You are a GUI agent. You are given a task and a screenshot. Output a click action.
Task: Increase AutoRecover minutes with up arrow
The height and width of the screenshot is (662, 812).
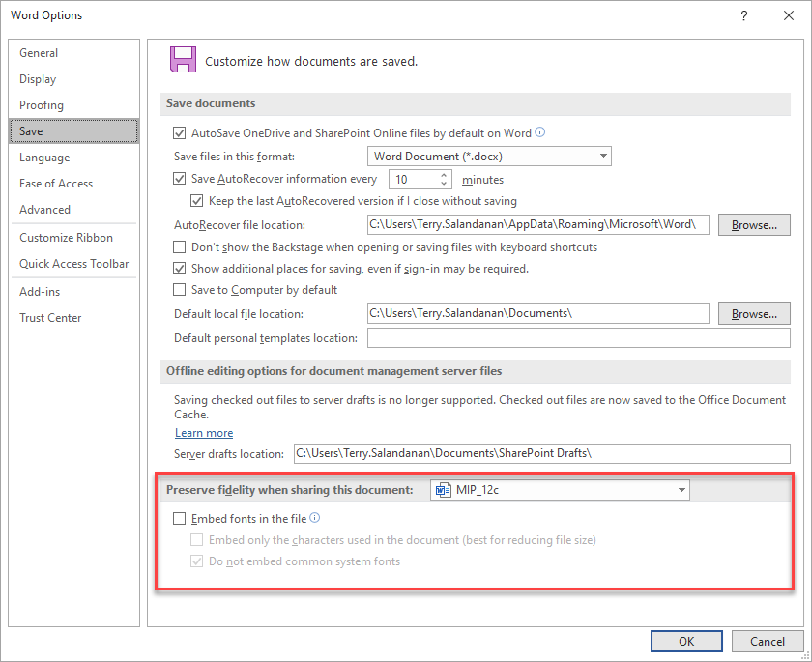(444, 176)
